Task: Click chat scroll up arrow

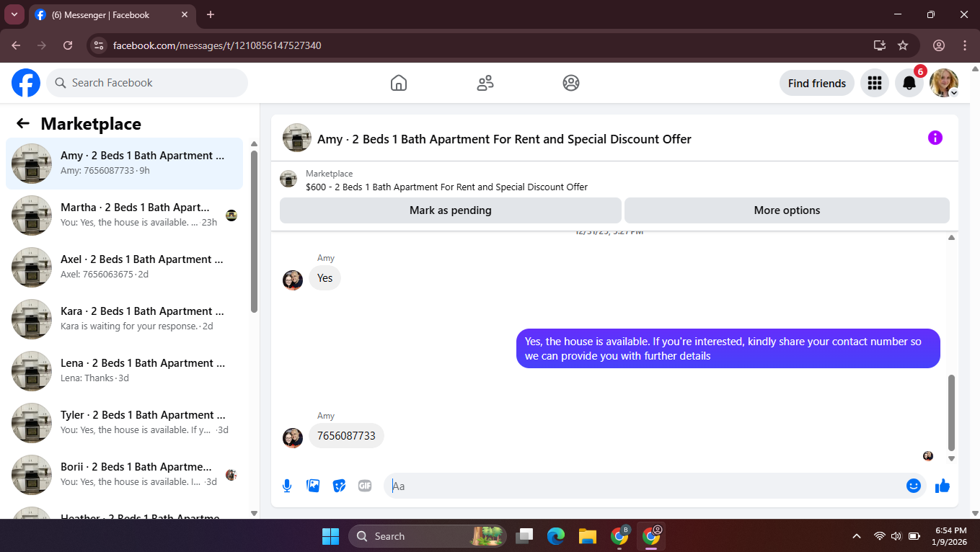Action: [x=951, y=237]
